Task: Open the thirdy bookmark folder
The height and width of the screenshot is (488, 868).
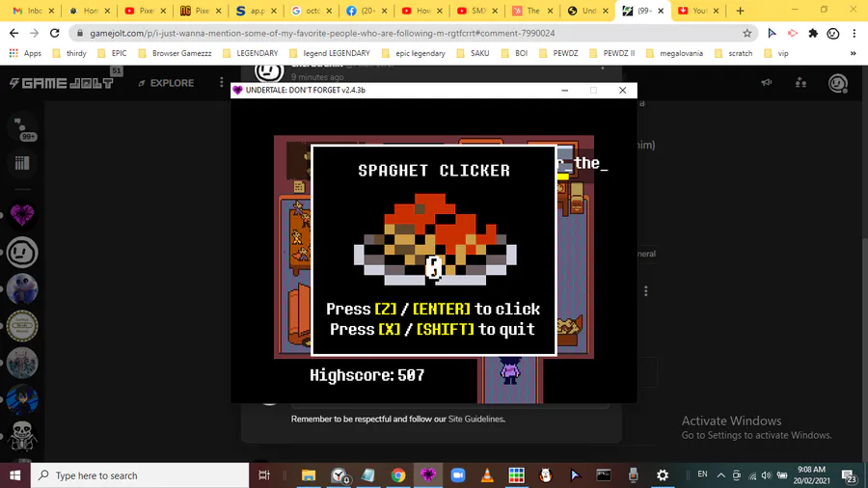Action: (69, 54)
